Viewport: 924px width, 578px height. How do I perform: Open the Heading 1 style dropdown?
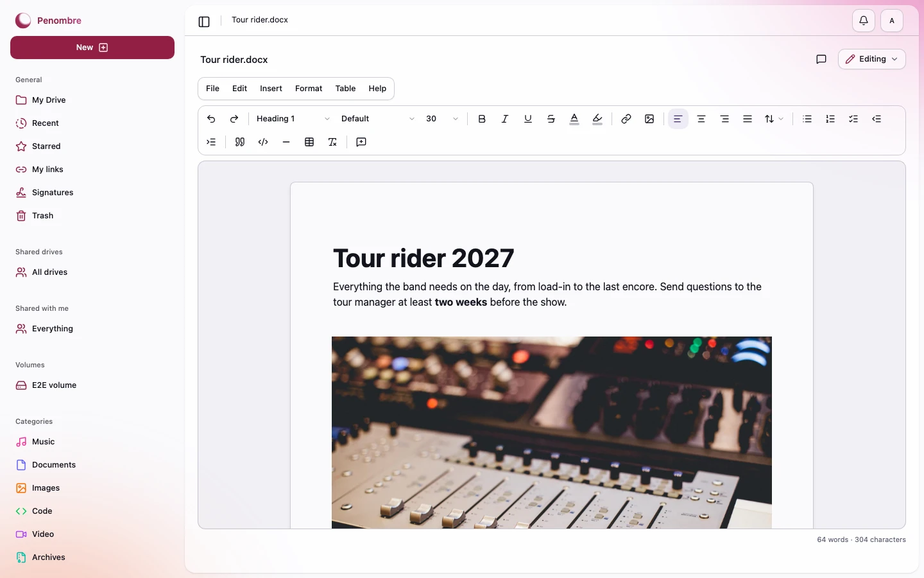(x=293, y=119)
